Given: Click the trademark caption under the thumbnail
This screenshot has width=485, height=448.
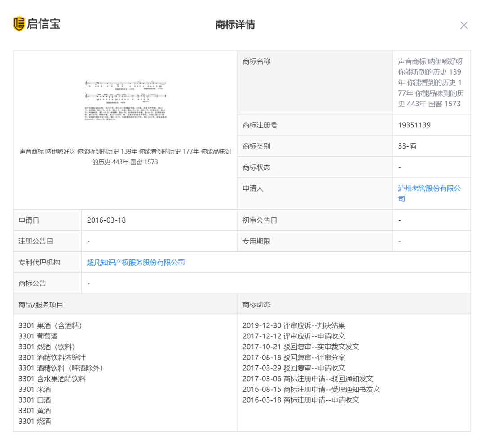Looking at the screenshot, I should point(125,157).
